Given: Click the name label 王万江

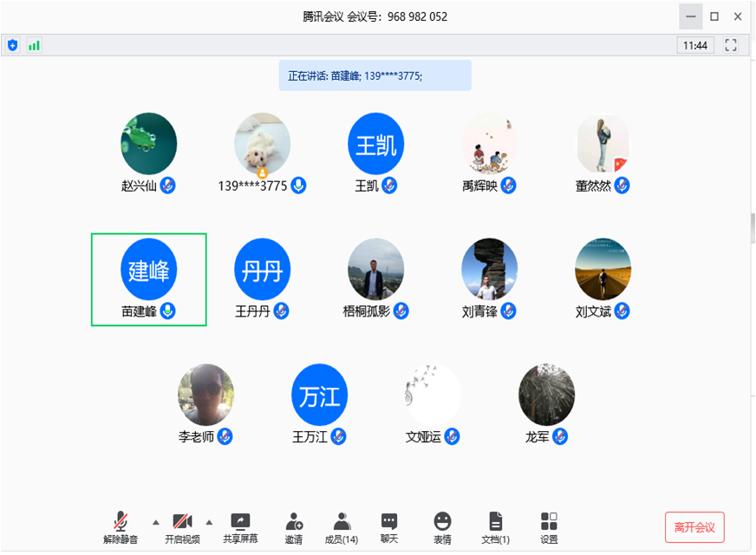Looking at the screenshot, I should [x=310, y=437].
